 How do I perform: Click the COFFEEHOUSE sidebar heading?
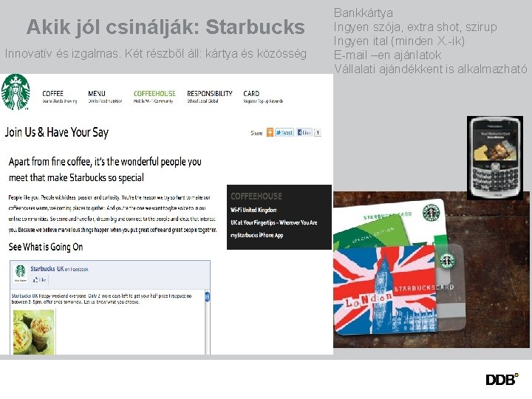256,196
